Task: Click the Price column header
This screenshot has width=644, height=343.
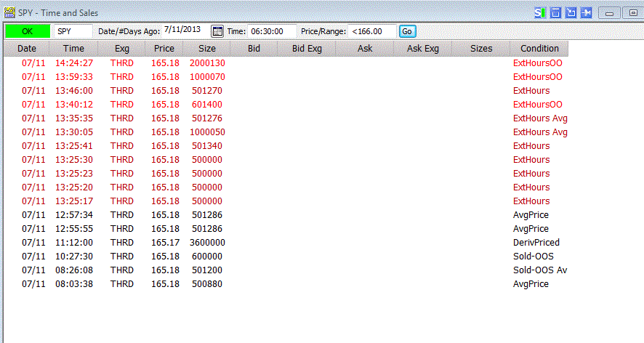Action: click(x=164, y=49)
